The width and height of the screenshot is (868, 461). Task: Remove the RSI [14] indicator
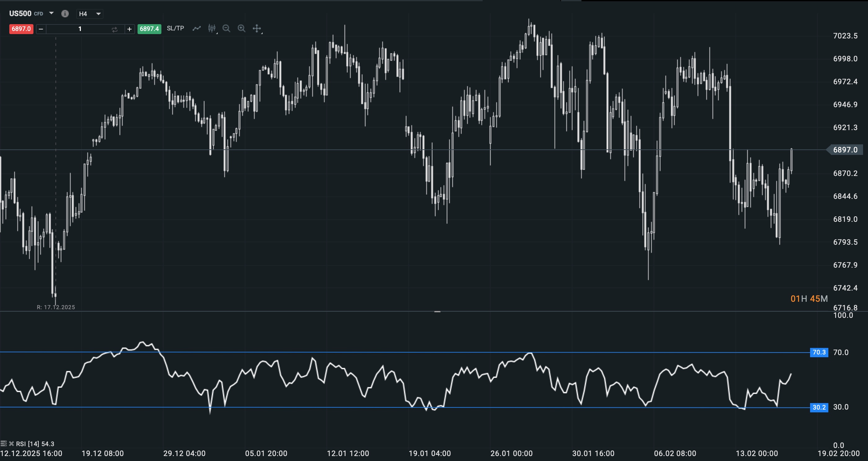click(x=11, y=444)
